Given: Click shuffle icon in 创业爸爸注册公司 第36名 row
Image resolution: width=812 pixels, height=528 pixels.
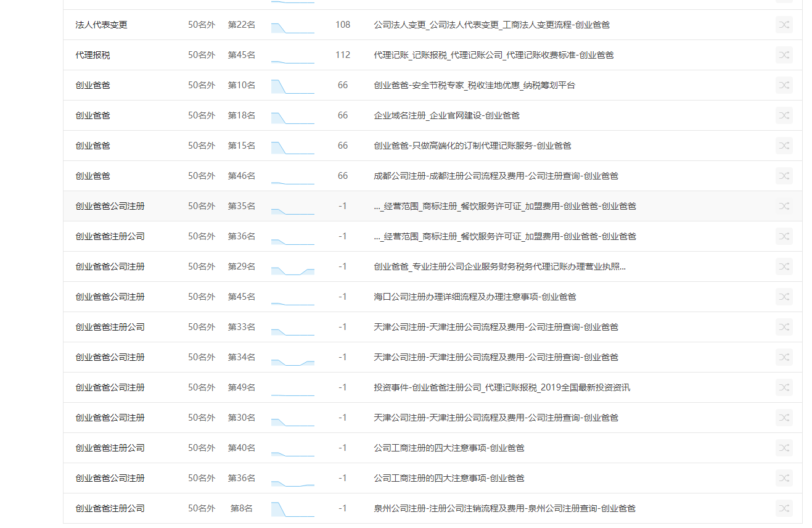Looking at the screenshot, I should pyautogui.click(x=784, y=236).
